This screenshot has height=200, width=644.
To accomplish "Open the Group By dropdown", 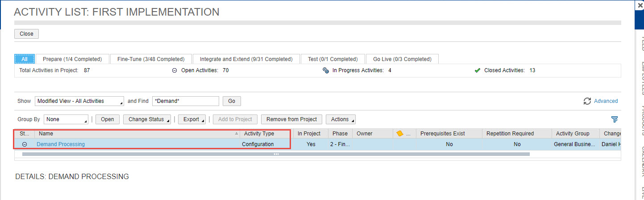I will (66, 119).
